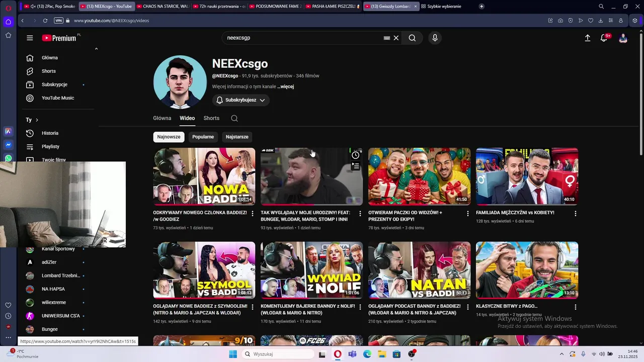Expand channel description with ...więcej
Image resolution: width=644 pixels, height=362 pixels.
tap(285, 86)
